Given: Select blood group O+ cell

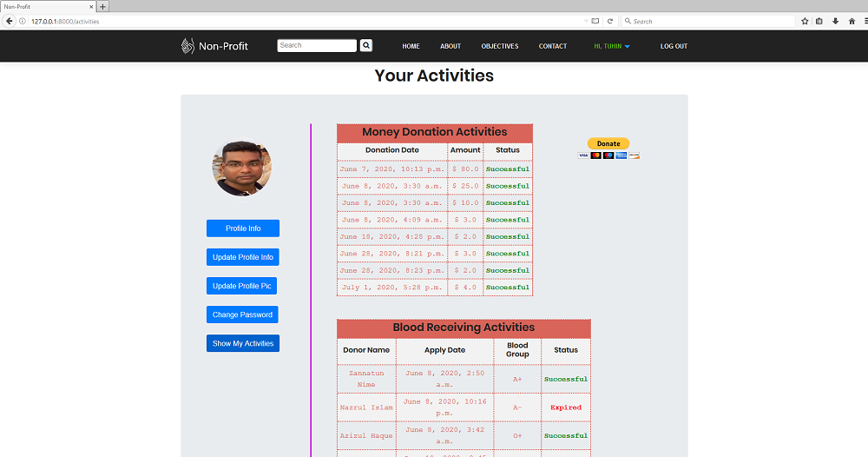Looking at the screenshot, I should coord(517,436).
